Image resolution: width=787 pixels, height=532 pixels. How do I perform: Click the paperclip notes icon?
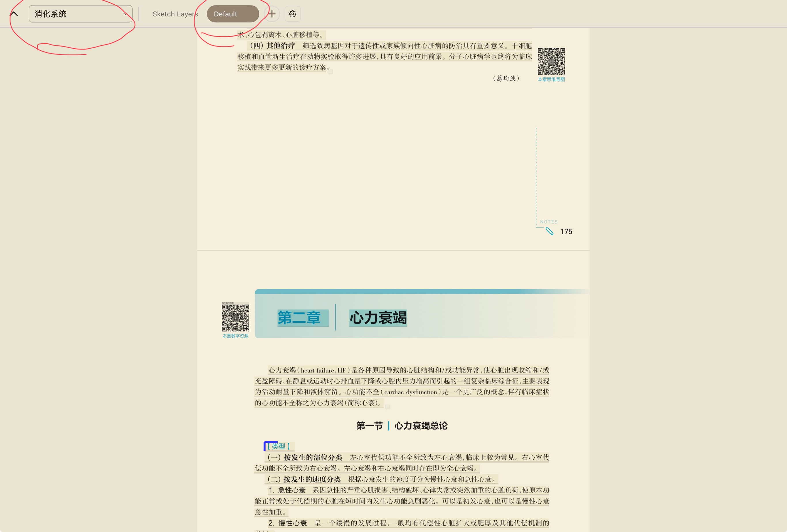coord(549,231)
